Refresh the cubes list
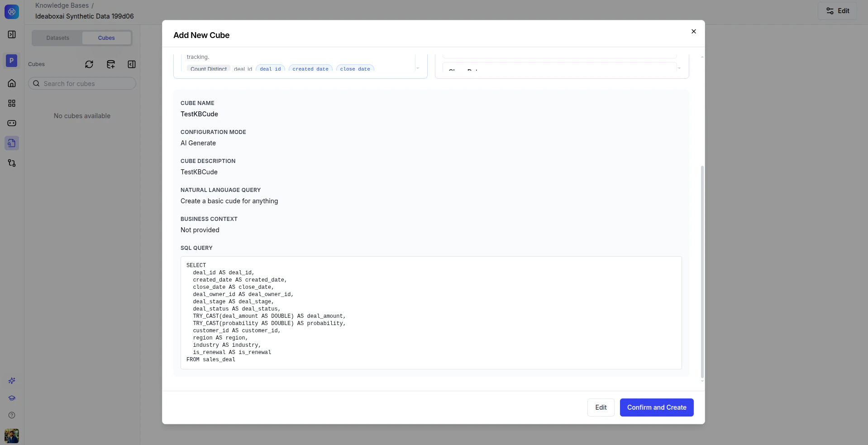This screenshot has height=445, width=868. click(x=89, y=64)
